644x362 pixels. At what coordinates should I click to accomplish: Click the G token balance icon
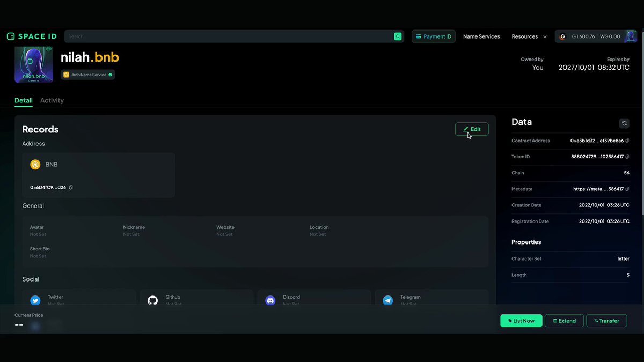click(562, 36)
